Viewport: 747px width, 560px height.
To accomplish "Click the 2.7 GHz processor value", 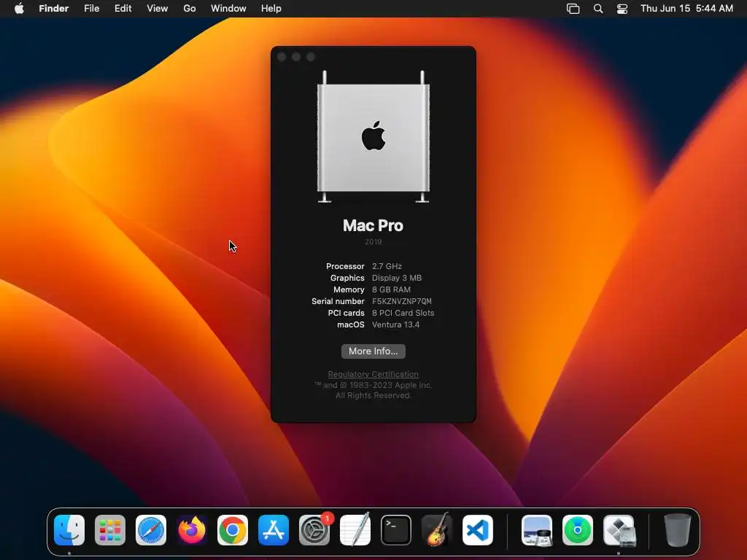I will tap(387, 266).
